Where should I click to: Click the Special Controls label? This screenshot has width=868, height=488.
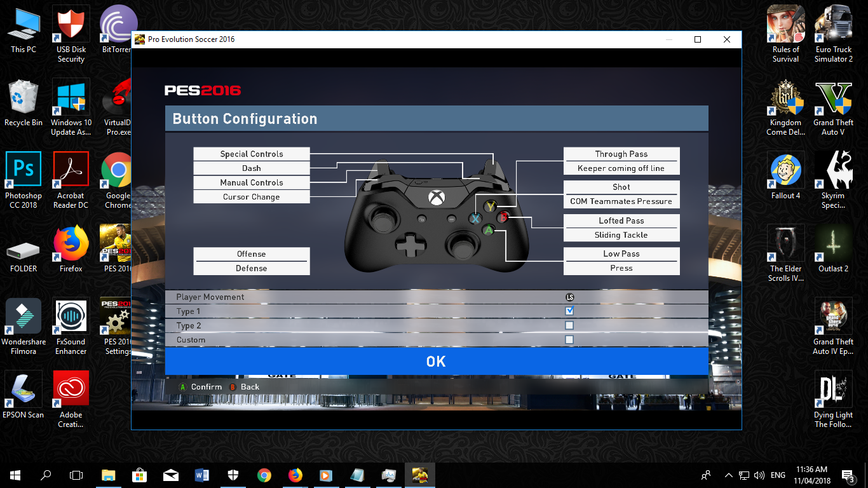(252, 154)
